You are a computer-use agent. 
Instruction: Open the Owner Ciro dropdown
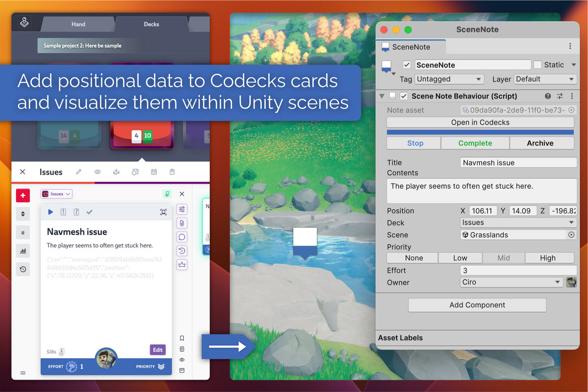tap(512, 282)
